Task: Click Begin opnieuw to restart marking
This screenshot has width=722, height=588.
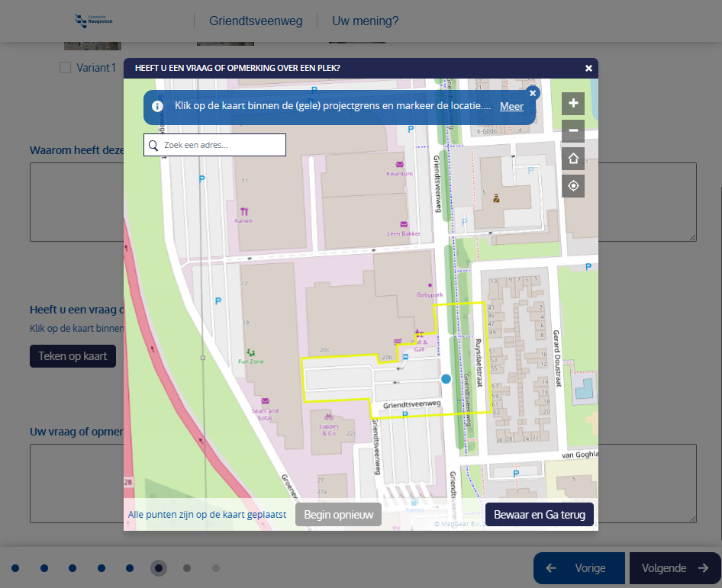Action: (338, 515)
